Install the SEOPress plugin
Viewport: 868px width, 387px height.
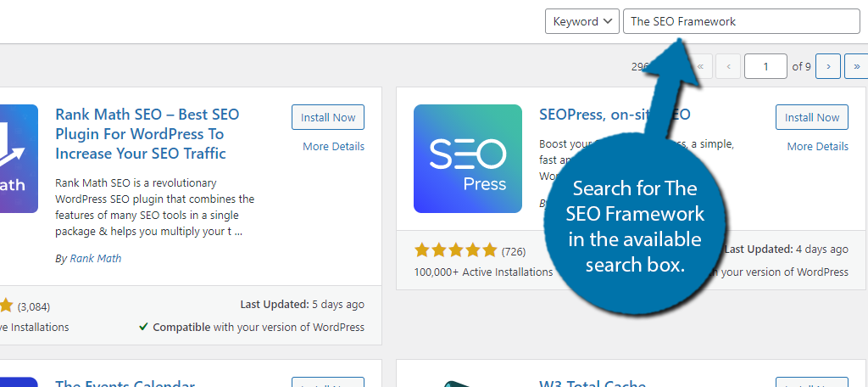811,118
